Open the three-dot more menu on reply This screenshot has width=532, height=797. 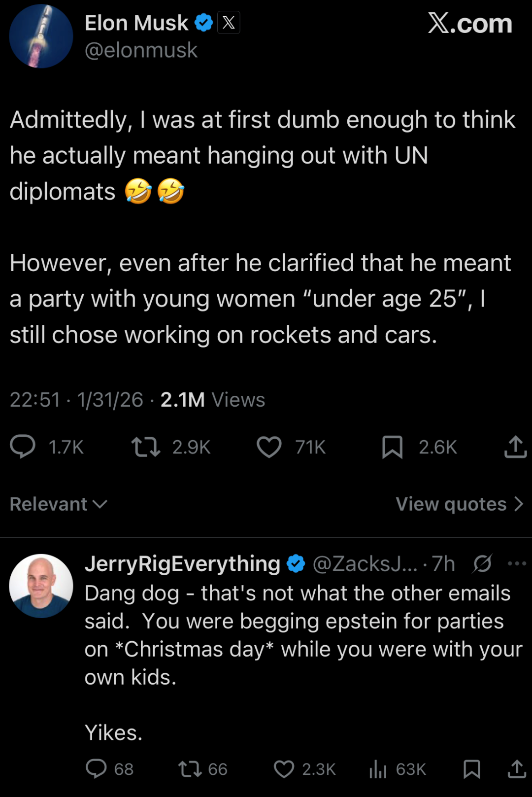click(516, 564)
